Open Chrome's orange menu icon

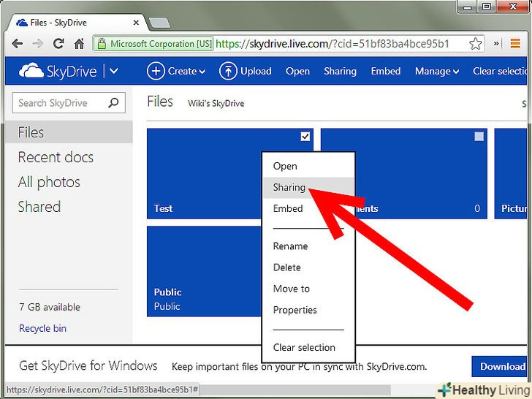click(x=515, y=43)
